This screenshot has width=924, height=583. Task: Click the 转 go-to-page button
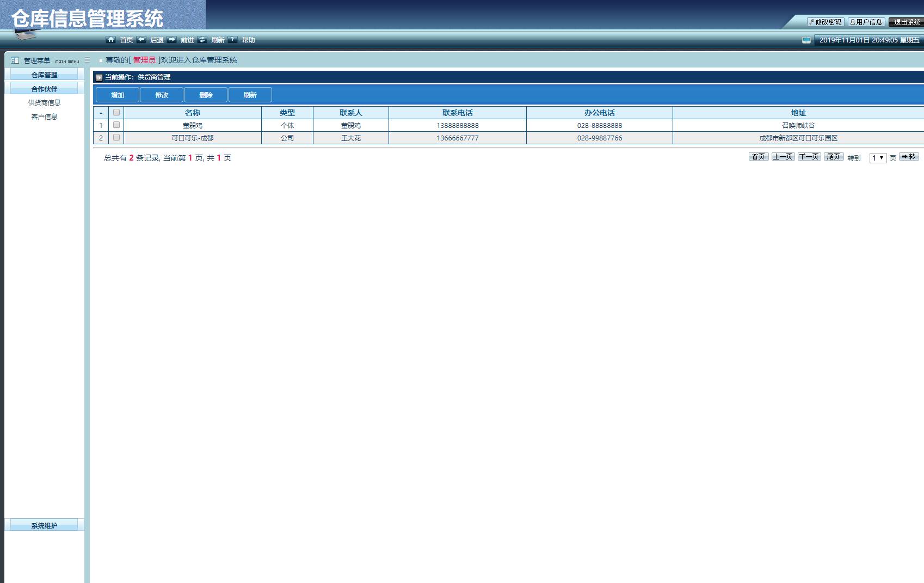coord(909,157)
